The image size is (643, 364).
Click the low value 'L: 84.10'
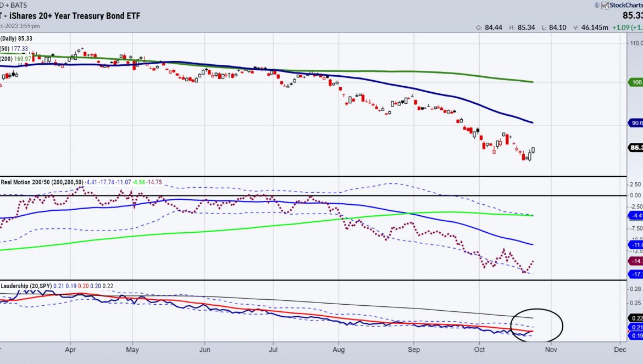point(554,28)
